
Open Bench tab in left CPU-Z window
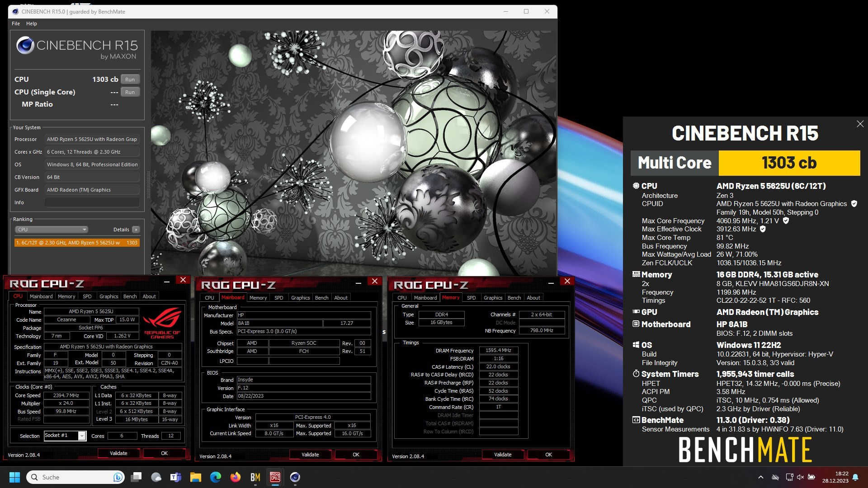click(130, 296)
